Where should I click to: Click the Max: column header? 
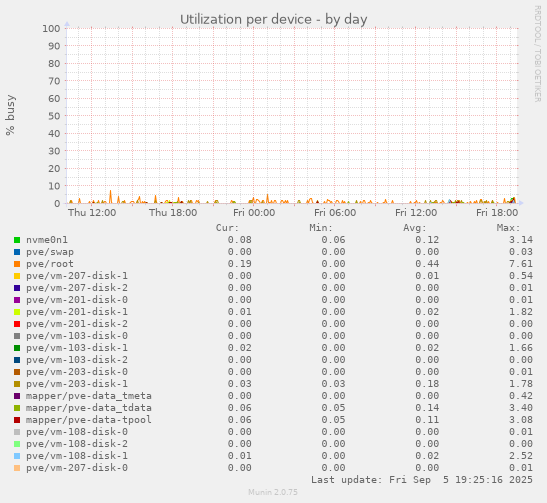(508, 228)
